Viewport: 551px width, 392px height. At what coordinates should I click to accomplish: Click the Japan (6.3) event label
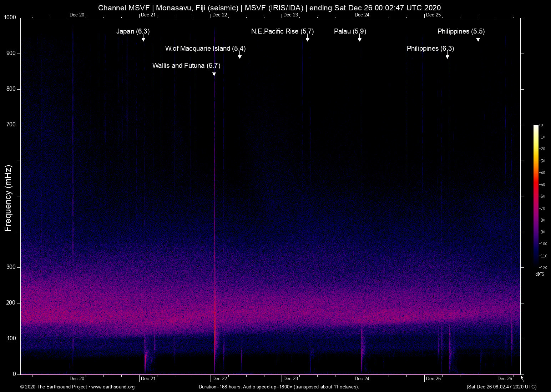[x=133, y=31]
